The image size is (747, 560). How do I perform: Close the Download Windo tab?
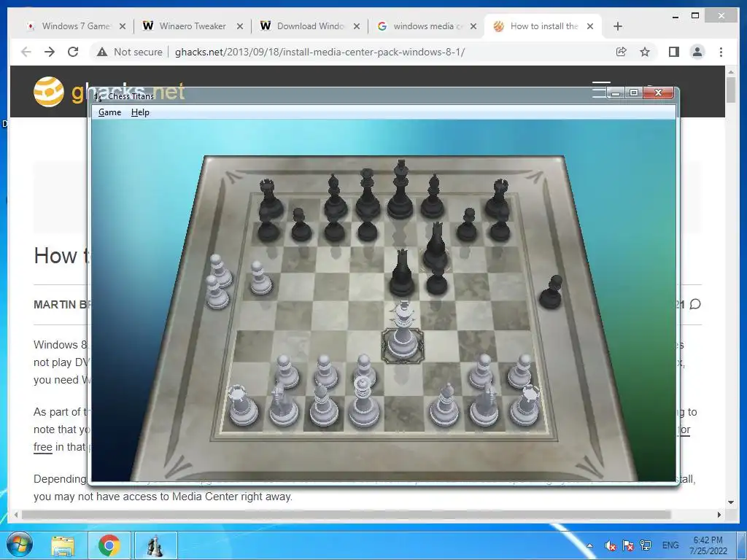tap(356, 26)
